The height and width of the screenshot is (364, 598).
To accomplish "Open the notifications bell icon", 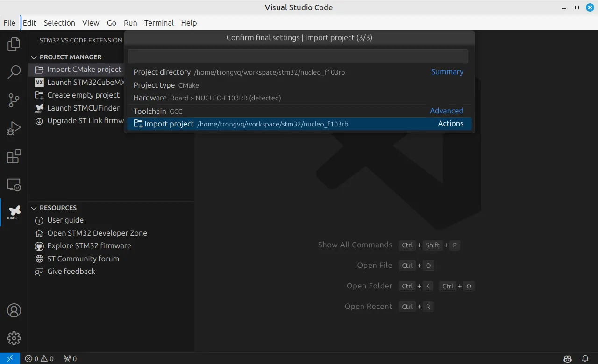I will click(x=585, y=358).
